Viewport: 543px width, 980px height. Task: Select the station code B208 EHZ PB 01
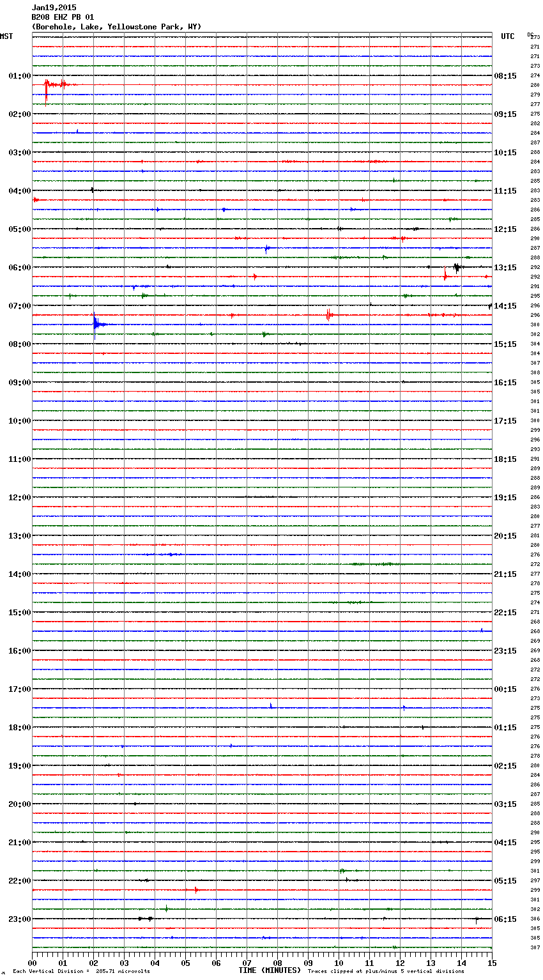pos(63,17)
